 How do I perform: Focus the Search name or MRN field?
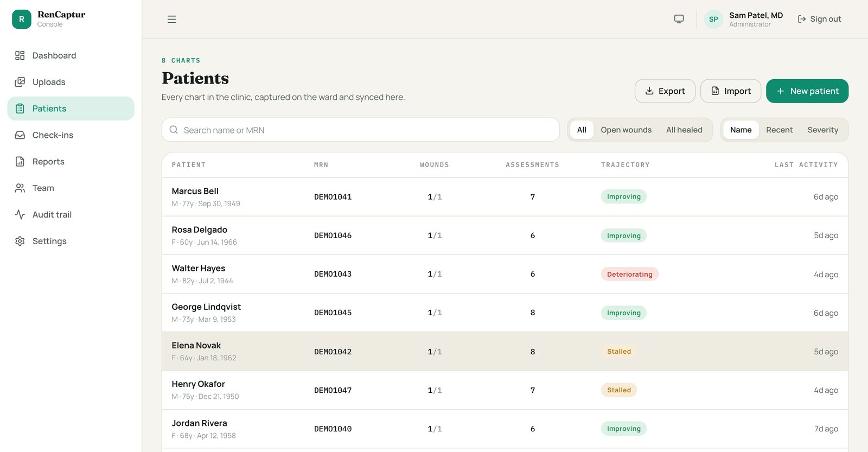click(x=361, y=130)
